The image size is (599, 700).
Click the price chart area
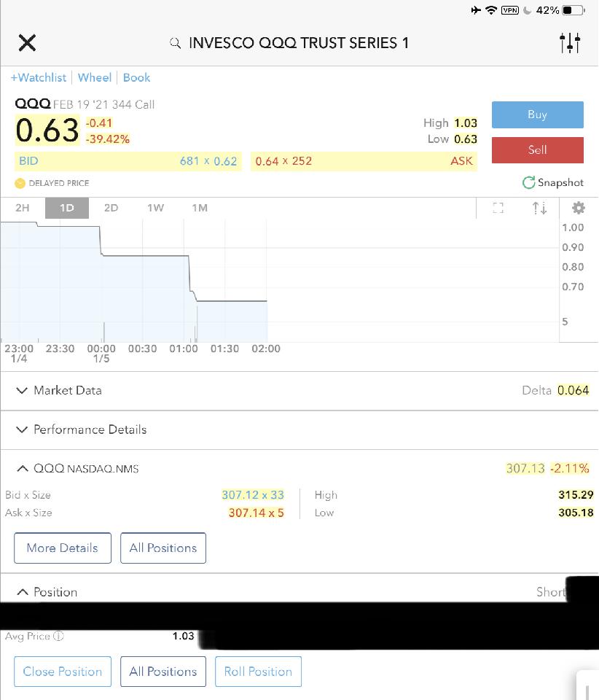[x=279, y=281]
